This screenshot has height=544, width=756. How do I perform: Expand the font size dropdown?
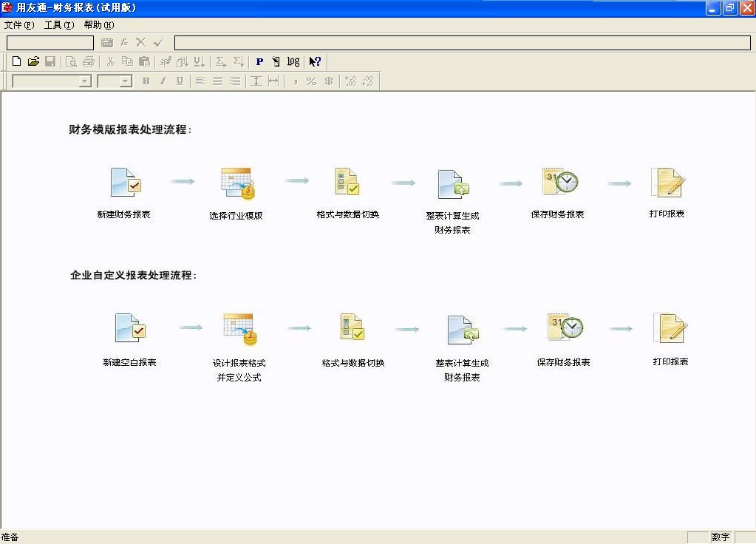(126, 81)
